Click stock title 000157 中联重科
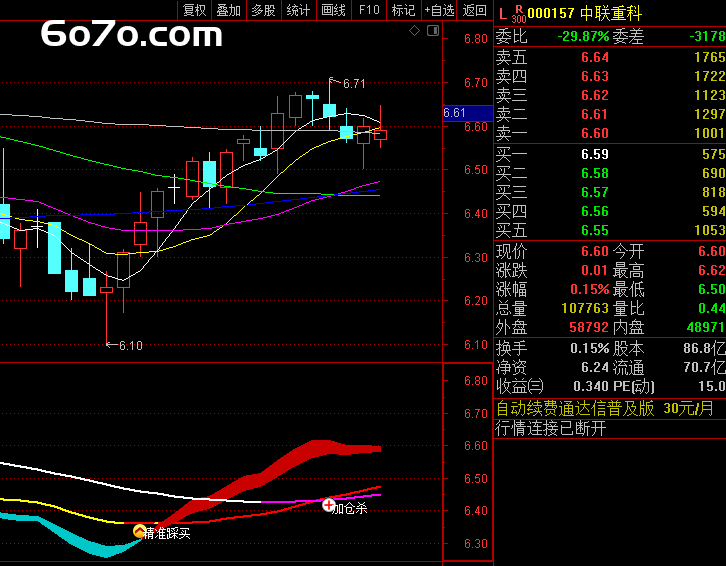 pyautogui.click(x=585, y=13)
